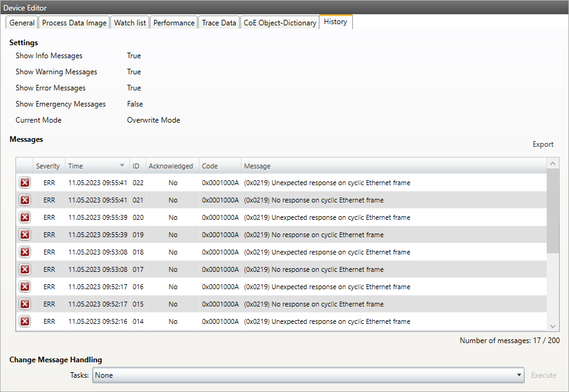
Task: Click the error icon for message ID 021
Action: pyautogui.click(x=25, y=200)
